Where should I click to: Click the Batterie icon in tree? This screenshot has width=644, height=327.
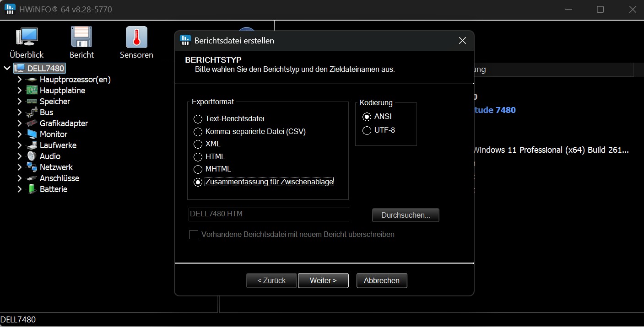click(x=32, y=189)
